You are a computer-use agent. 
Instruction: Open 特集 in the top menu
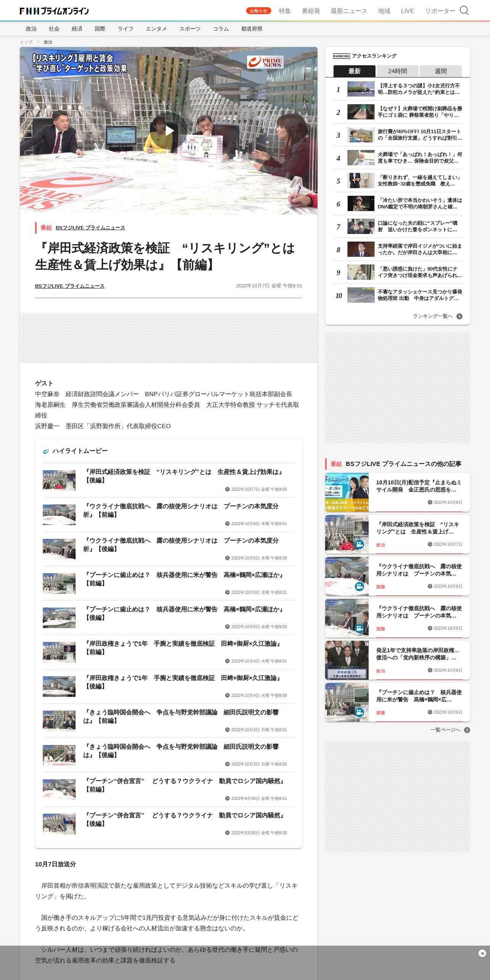pyautogui.click(x=285, y=11)
